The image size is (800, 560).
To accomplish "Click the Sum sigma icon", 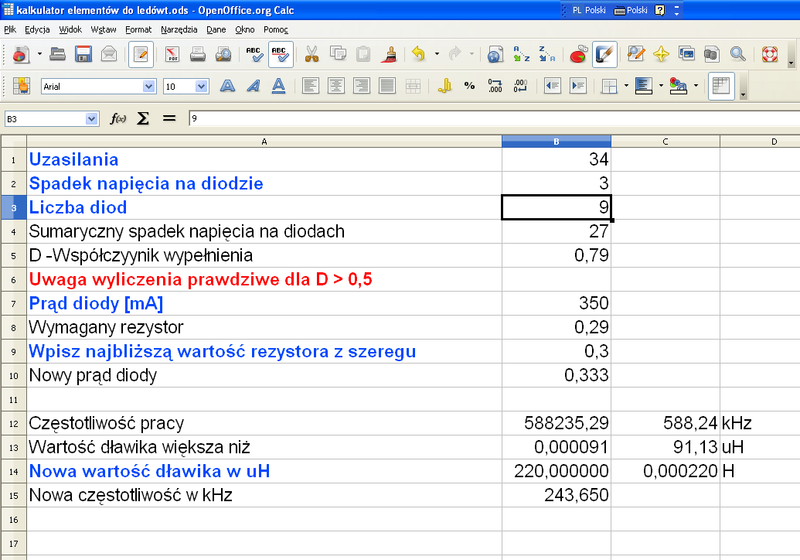I will coord(143,118).
